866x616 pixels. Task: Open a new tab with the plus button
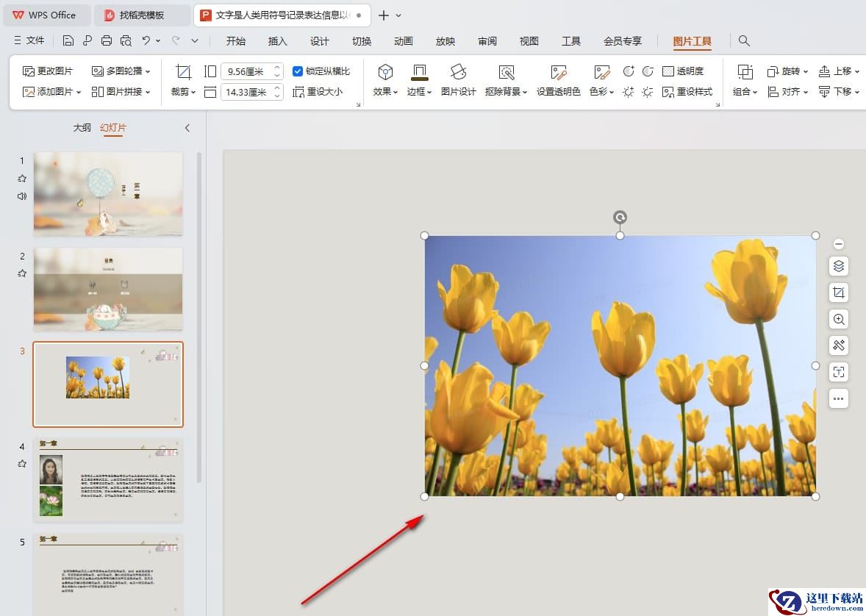[x=383, y=15]
